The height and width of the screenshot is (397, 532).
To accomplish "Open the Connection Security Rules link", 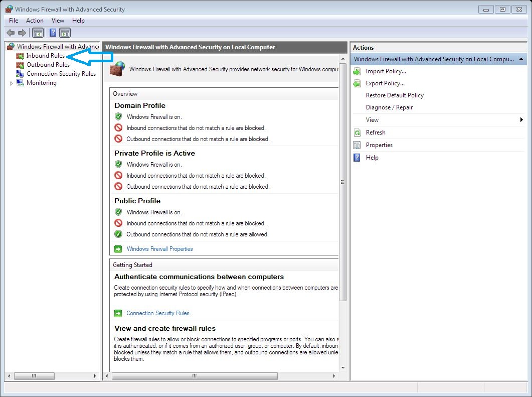I will click(158, 313).
